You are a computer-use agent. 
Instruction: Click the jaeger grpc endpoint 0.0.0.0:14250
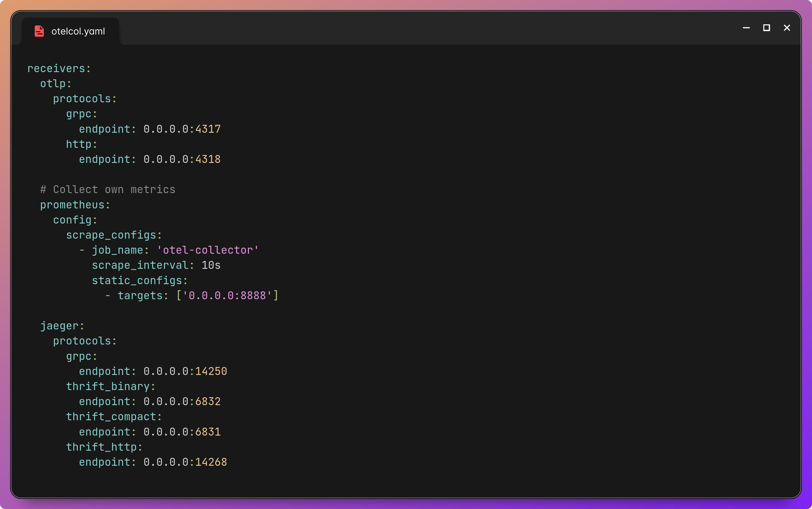pyautogui.click(x=185, y=371)
